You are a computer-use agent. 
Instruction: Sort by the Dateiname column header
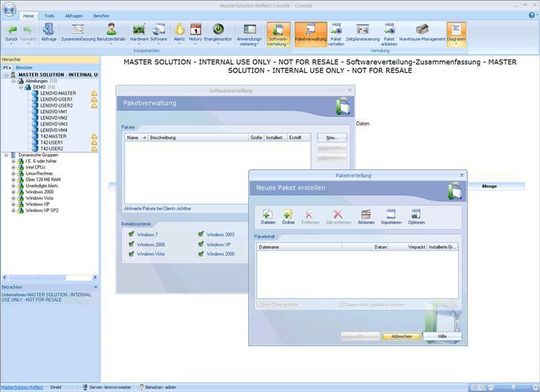click(299, 247)
